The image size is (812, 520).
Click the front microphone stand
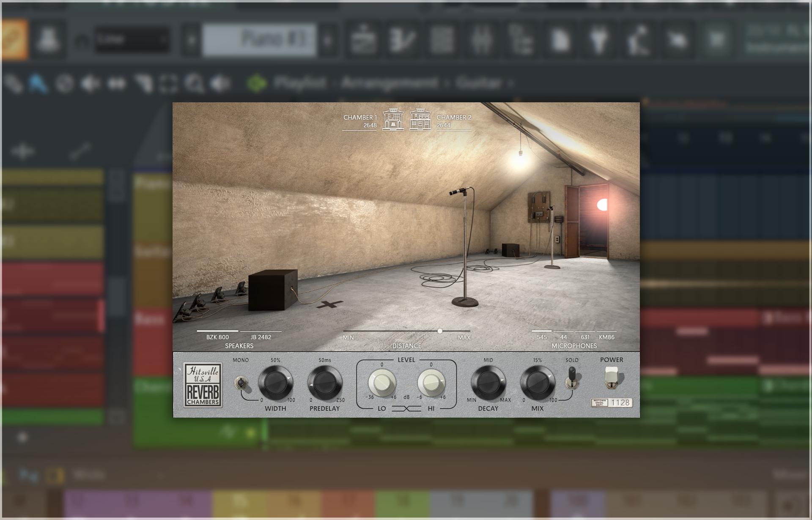point(464,247)
